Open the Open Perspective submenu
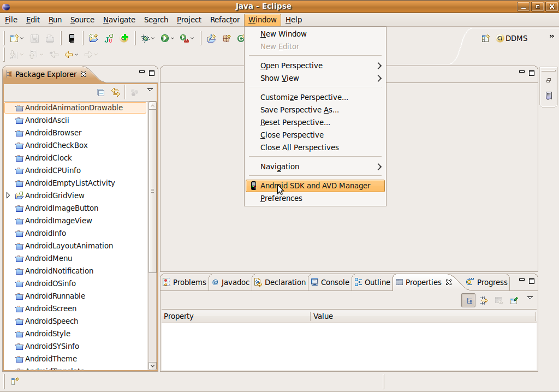Screen dimensions: 559x392 tap(315, 66)
